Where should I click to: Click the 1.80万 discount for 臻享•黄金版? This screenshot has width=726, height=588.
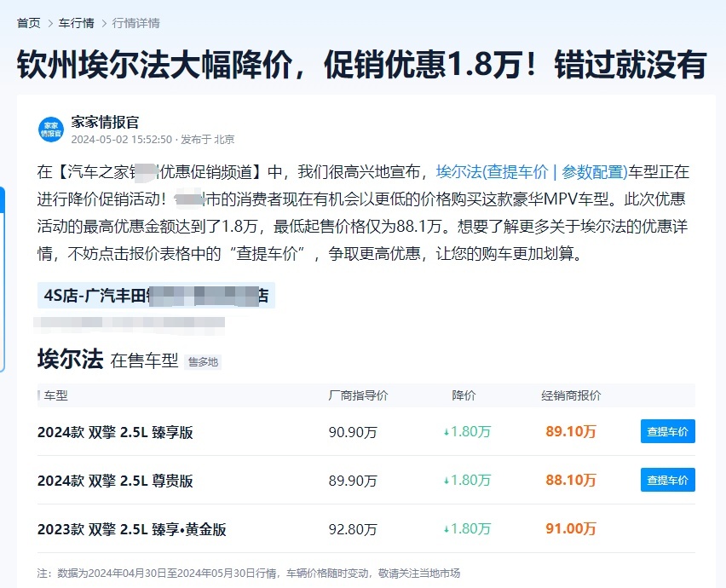[467, 528]
